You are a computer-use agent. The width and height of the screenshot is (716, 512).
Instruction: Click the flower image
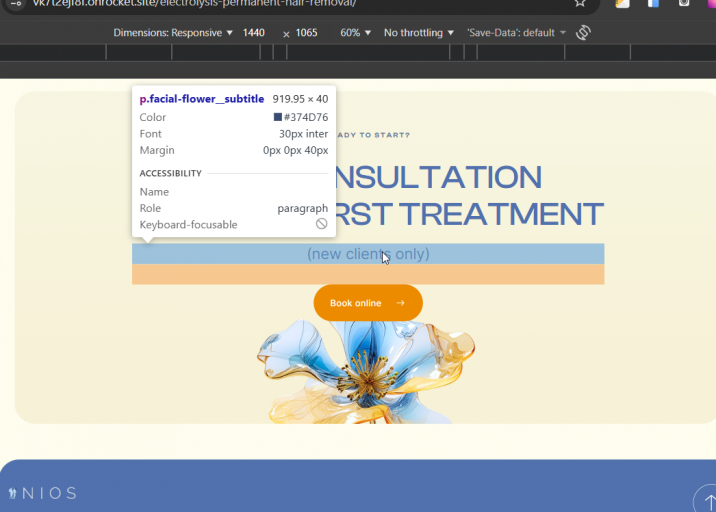coord(366,372)
